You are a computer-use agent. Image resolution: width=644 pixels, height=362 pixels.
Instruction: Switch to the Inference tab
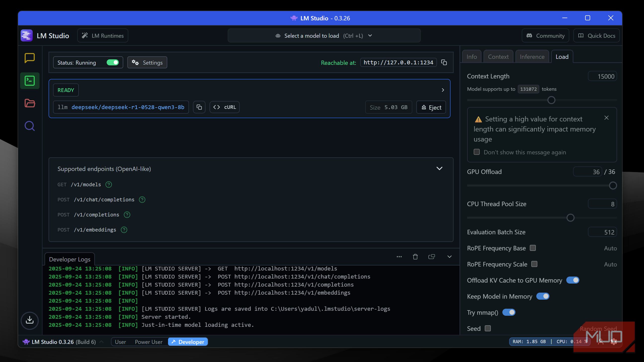point(532,57)
